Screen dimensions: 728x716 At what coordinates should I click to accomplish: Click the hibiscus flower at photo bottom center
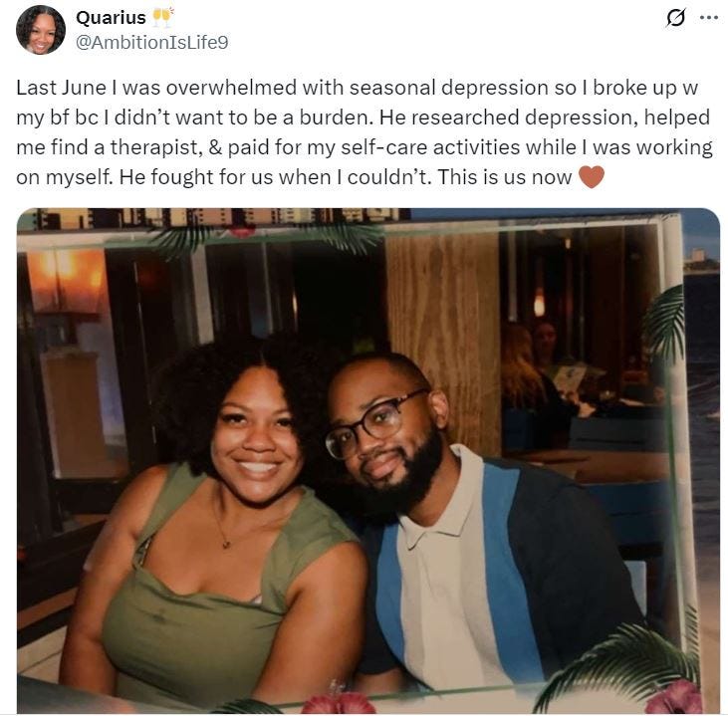339,701
